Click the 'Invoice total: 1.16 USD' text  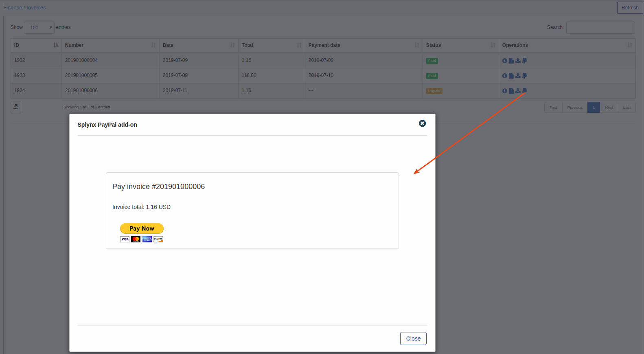(141, 207)
